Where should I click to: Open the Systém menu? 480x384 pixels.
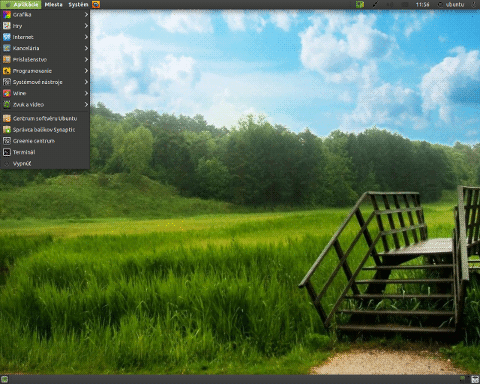(x=78, y=5)
